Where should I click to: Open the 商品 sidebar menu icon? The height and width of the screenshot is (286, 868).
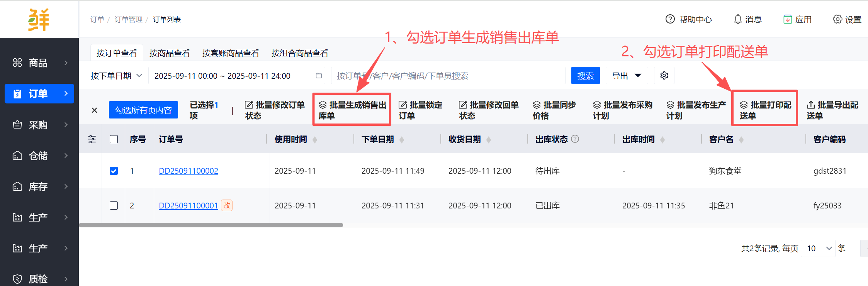(x=17, y=63)
